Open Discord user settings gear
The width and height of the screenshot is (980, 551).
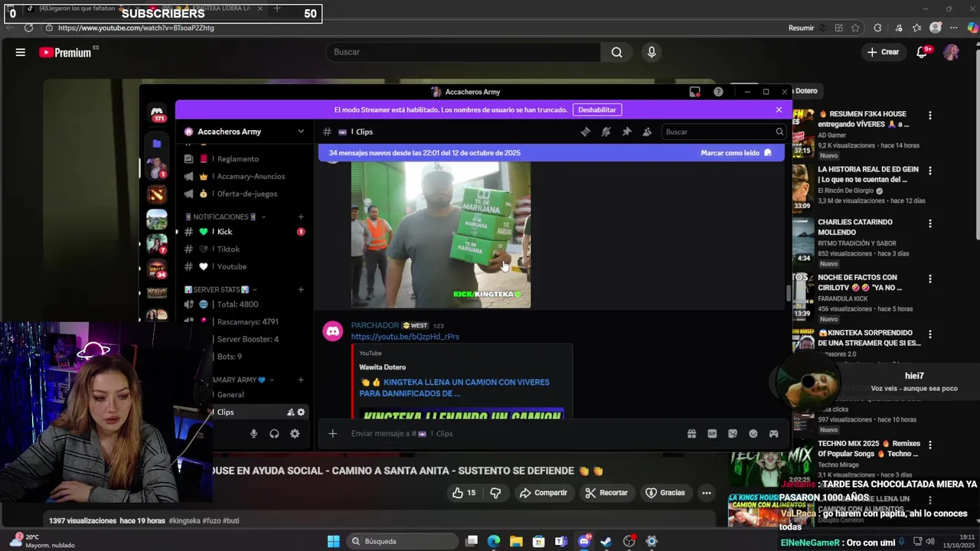pos(295,434)
